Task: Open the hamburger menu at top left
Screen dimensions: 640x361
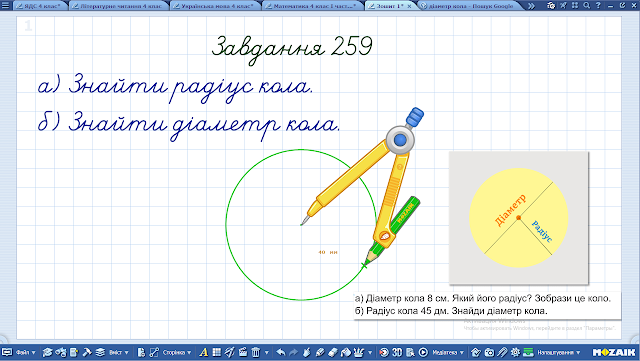Action: click(x=5, y=5)
